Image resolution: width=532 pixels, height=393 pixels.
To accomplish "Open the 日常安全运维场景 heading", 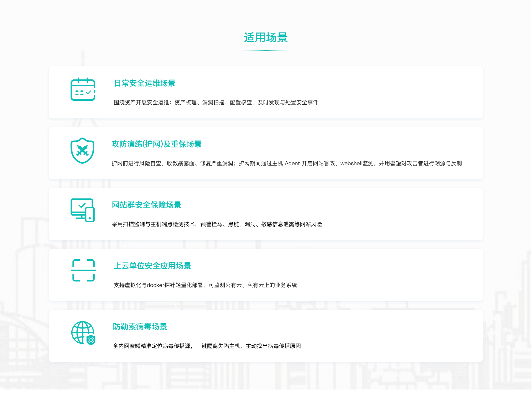I will pos(145,83).
